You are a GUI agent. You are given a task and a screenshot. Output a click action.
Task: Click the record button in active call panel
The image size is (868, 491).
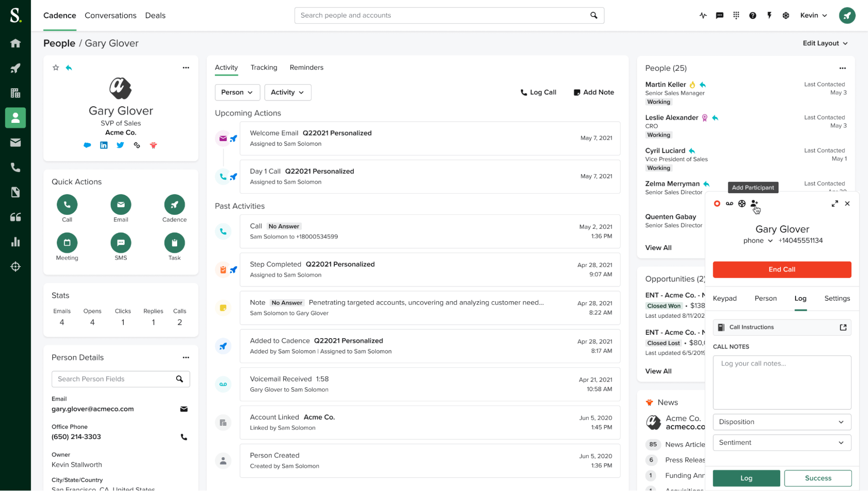[717, 203]
